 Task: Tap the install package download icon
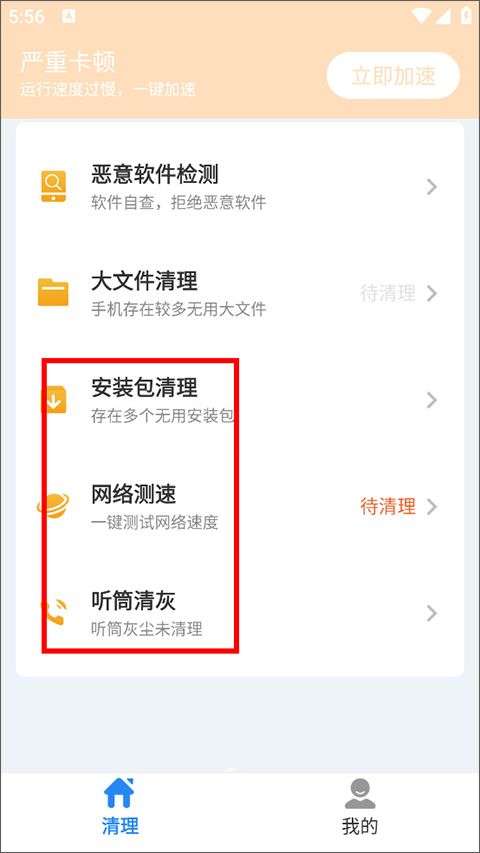54,399
